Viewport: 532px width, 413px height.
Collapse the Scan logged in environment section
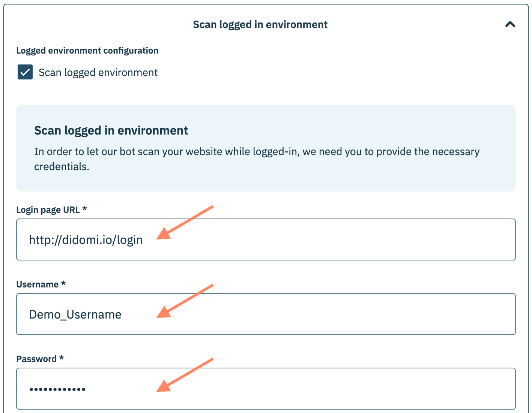tap(510, 25)
